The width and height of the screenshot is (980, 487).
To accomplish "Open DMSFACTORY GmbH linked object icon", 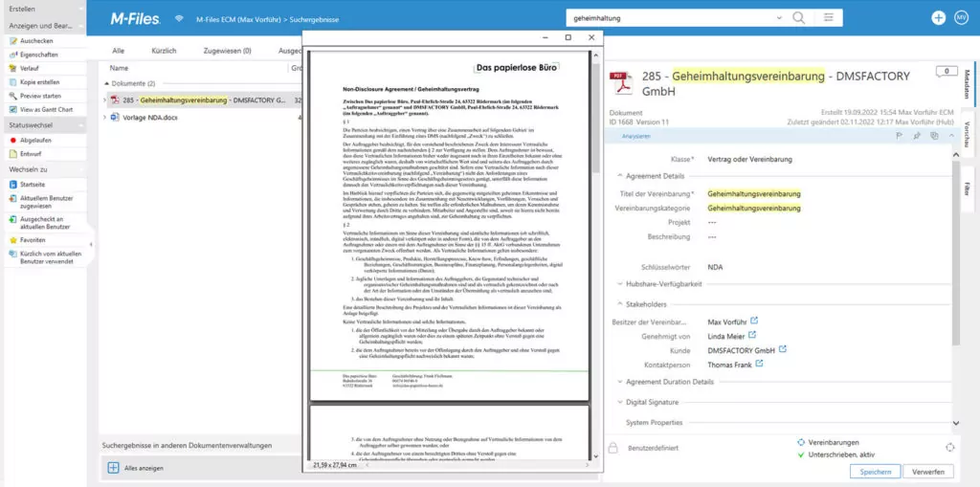I will coord(783,349).
